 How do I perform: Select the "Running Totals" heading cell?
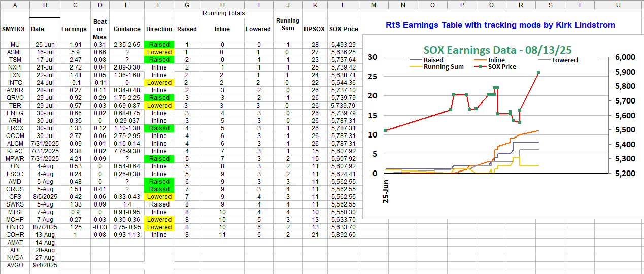[x=223, y=13]
